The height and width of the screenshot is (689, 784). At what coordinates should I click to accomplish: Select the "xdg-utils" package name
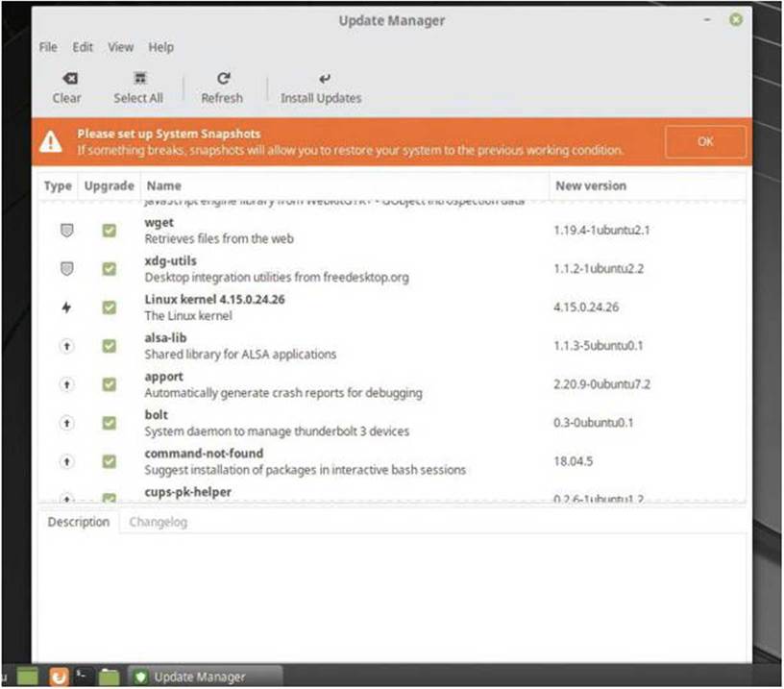(170, 261)
